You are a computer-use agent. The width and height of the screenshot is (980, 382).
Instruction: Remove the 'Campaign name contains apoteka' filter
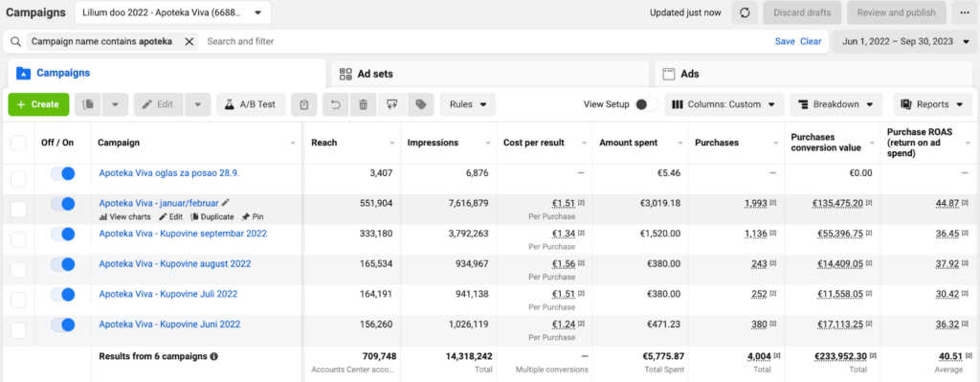pos(189,42)
